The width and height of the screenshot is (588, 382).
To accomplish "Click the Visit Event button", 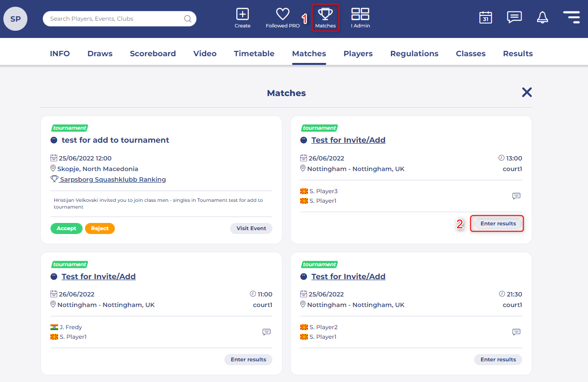I will pyautogui.click(x=251, y=228).
